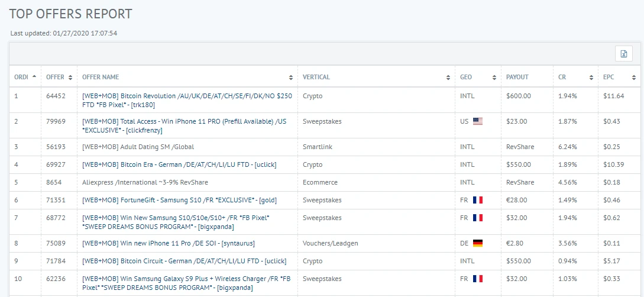Sort table by CR header
Viewport: 644px width, 297px height.
pyautogui.click(x=576, y=77)
